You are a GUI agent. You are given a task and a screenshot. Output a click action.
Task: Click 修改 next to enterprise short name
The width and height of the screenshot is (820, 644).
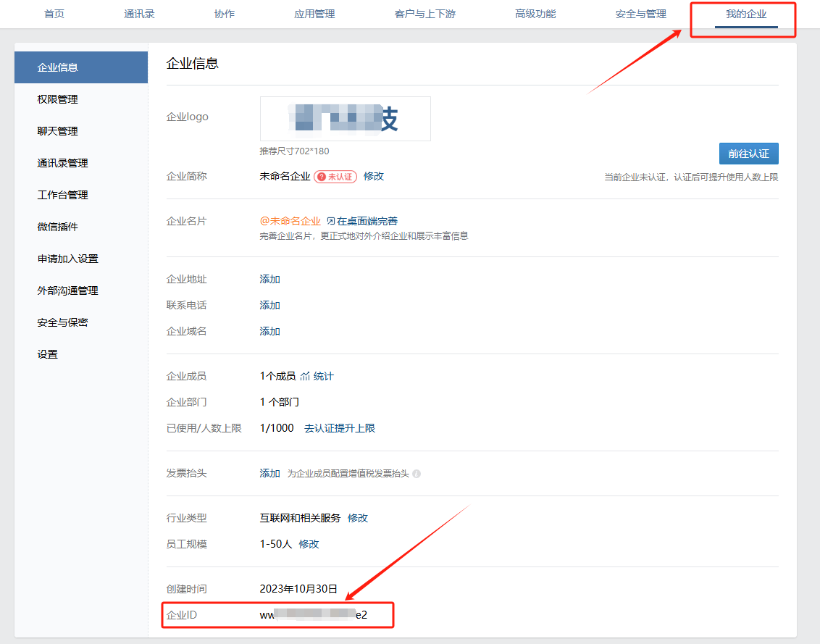pos(374,176)
